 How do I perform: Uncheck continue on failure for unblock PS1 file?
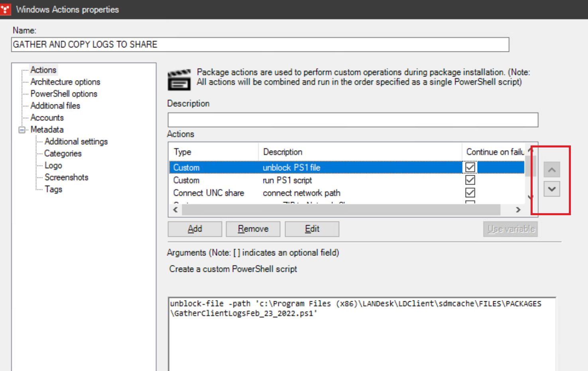(470, 167)
